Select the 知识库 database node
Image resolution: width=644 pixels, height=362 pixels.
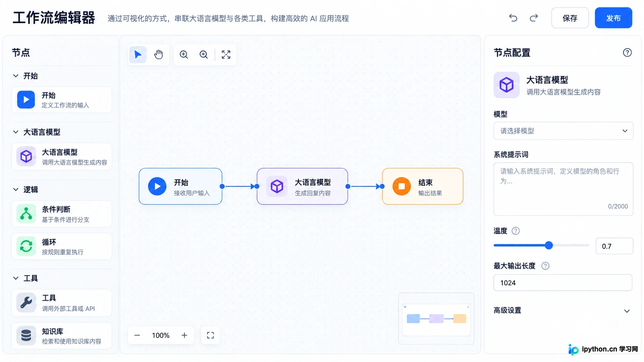(x=62, y=336)
